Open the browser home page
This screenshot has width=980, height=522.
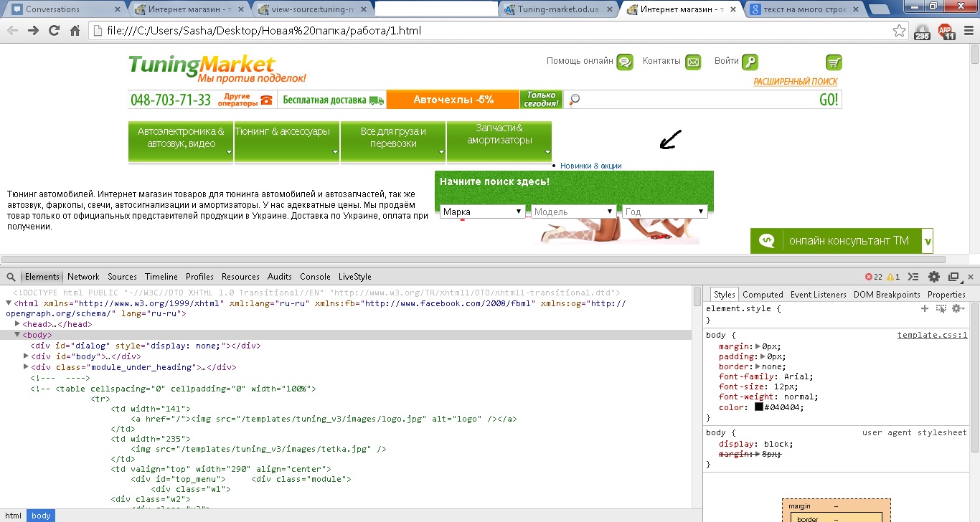(x=75, y=31)
